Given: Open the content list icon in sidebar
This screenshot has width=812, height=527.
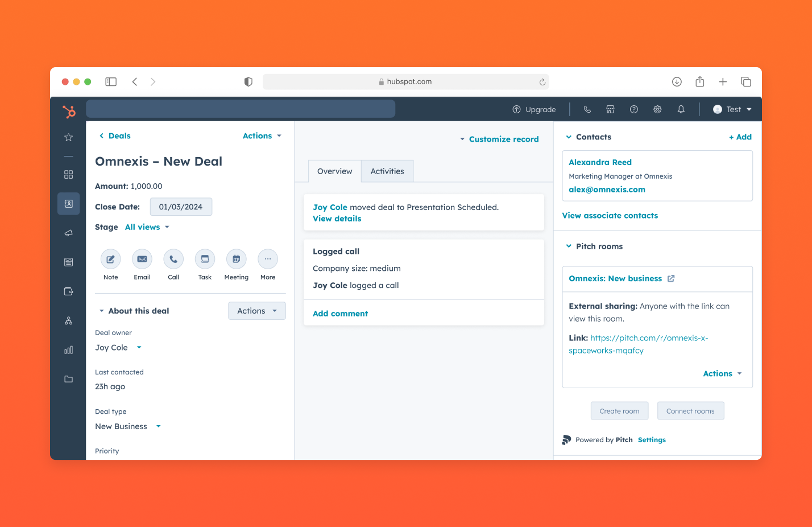Looking at the screenshot, I should click(68, 262).
